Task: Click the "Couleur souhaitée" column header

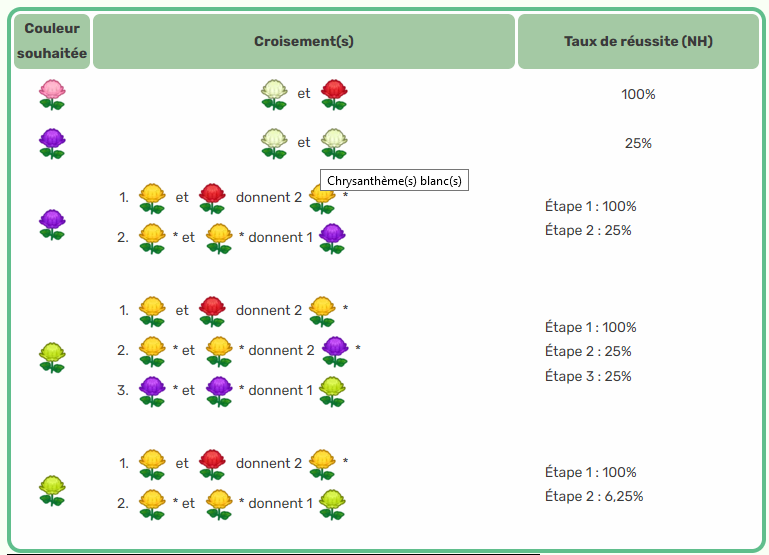Action: click(x=52, y=41)
